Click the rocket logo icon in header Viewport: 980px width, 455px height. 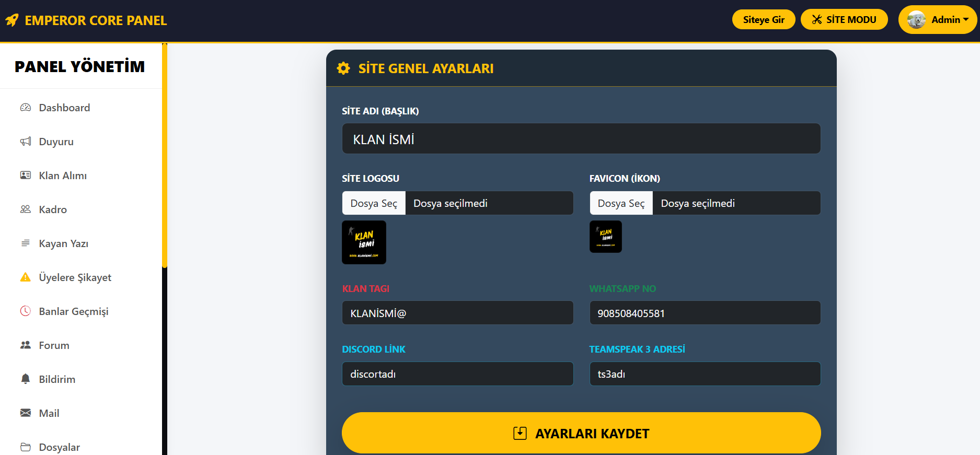pos(12,20)
